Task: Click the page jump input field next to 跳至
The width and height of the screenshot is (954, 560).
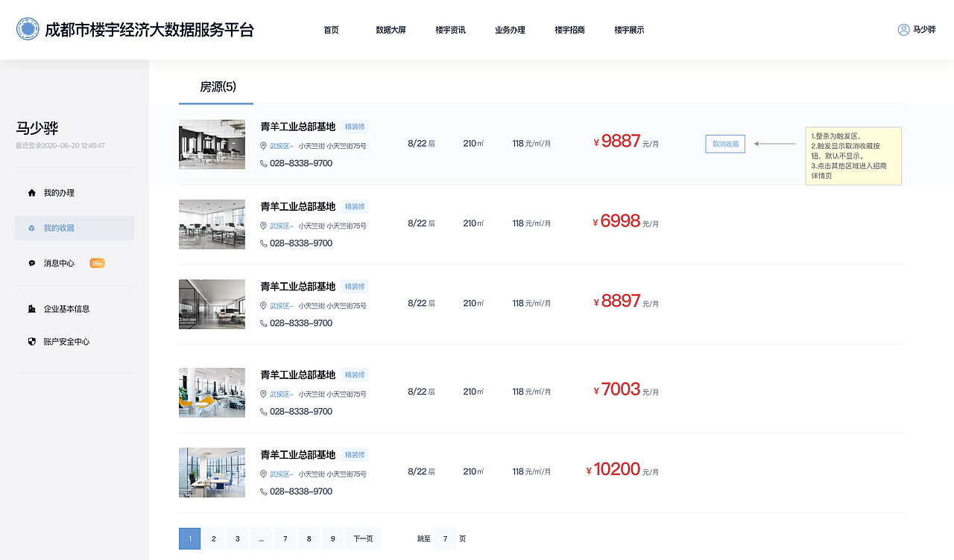Action: pyautogui.click(x=445, y=538)
